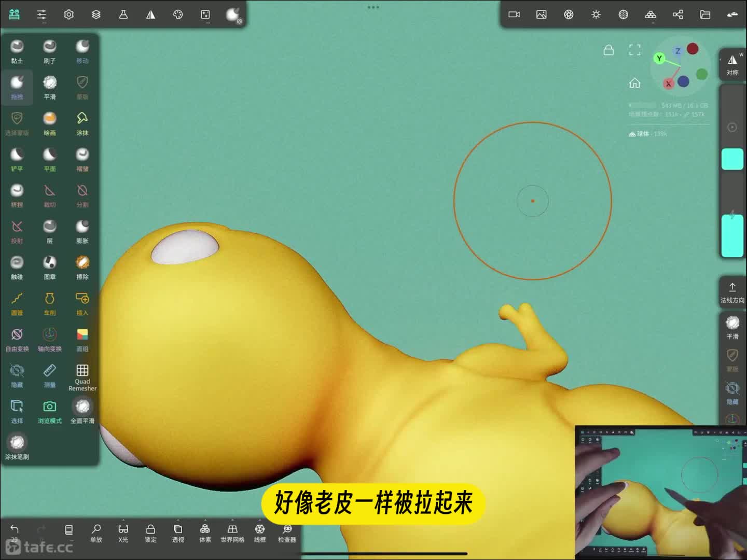This screenshot has height=560, width=747.
Task: Toggle X光 x-ray view
Action: pos(123,533)
